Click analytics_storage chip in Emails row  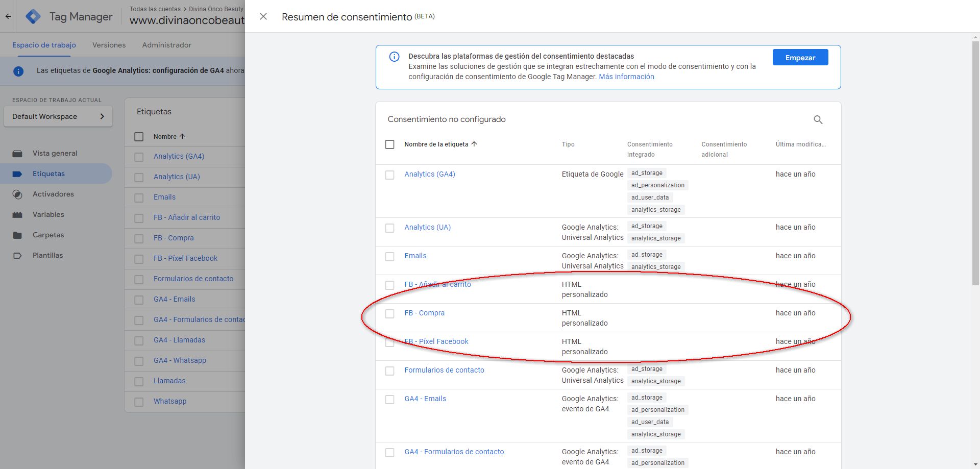656,267
